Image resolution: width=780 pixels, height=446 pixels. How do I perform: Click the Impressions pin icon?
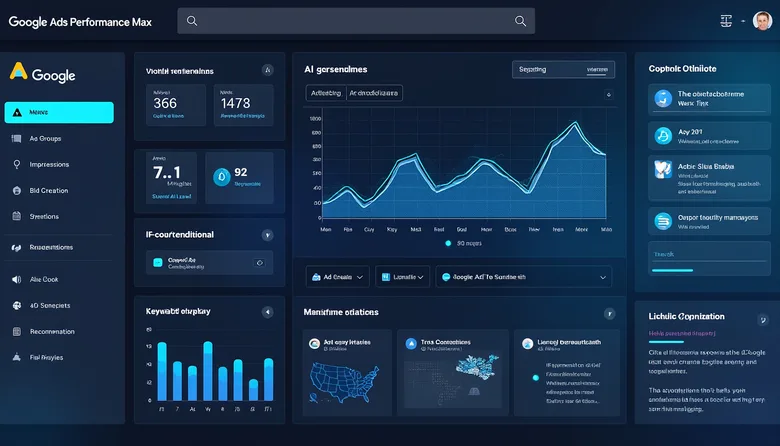[16, 165]
